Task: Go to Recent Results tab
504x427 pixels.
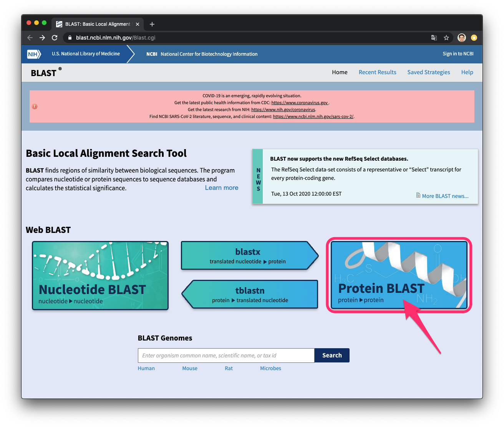Action: [x=377, y=72]
